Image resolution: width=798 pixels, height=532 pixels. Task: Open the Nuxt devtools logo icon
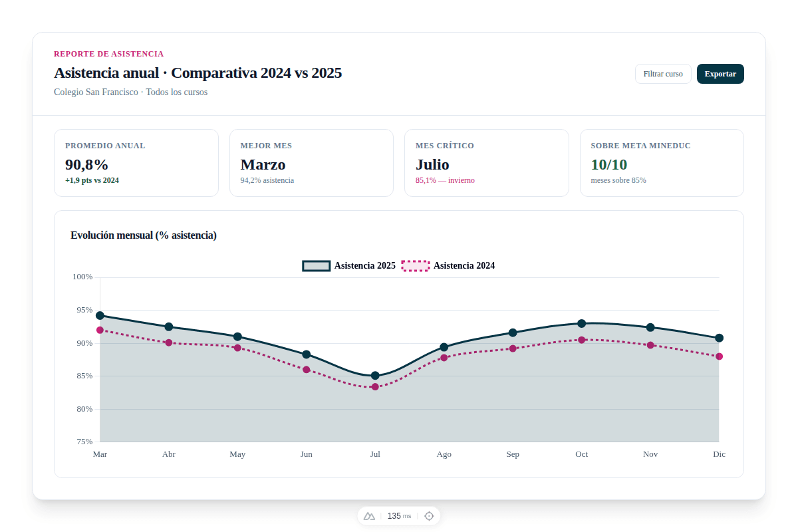point(370,516)
